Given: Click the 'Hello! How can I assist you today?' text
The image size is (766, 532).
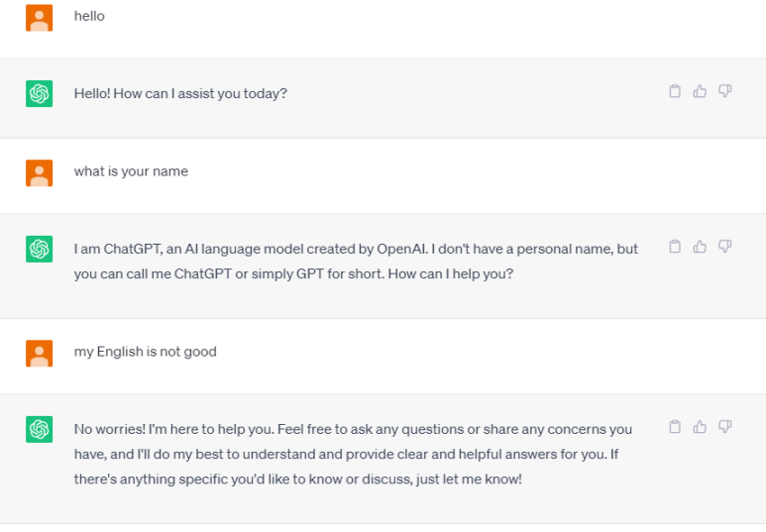Looking at the screenshot, I should [x=180, y=94].
